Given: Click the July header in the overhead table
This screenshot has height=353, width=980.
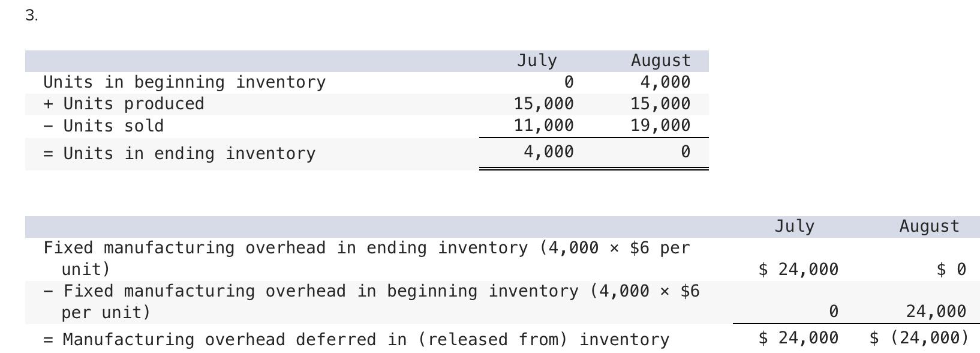Looking at the screenshot, I should 794,226.
